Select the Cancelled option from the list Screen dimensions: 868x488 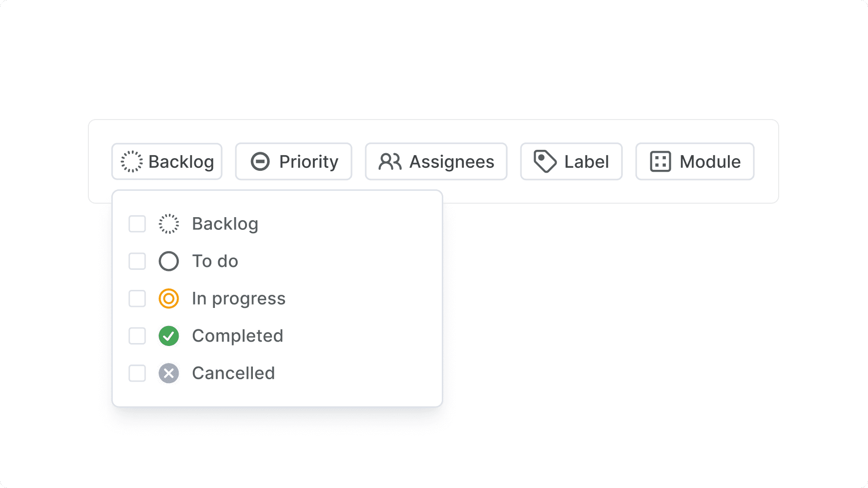[x=233, y=373]
